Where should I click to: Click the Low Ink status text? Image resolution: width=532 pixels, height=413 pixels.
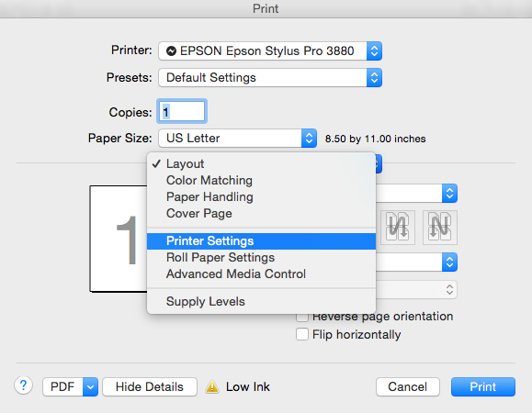tap(248, 387)
